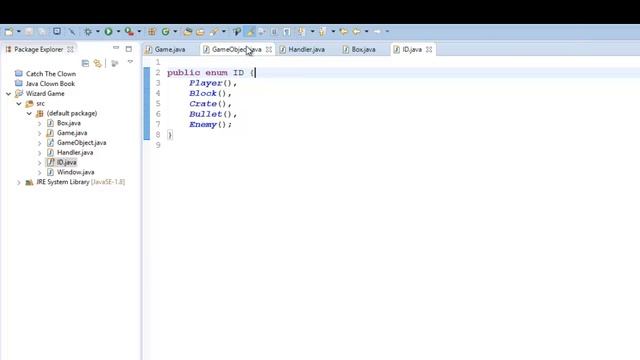Image resolution: width=640 pixels, height=360 pixels.
Task: Click Collapse All in Package Explorer
Action: coord(85,63)
